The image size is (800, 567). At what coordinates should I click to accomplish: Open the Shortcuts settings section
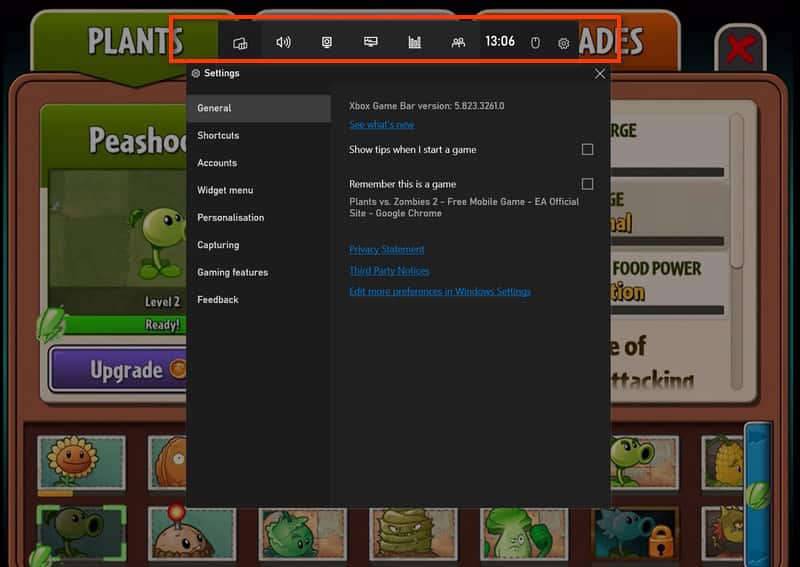click(259, 135)
